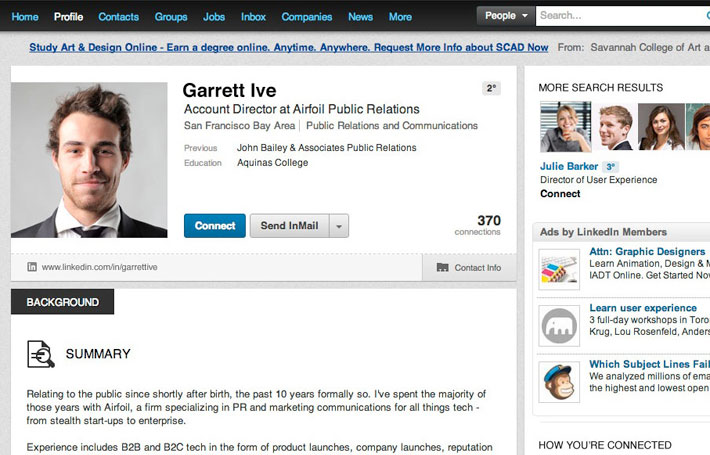Focus the Search input field

tap(623, 16)
